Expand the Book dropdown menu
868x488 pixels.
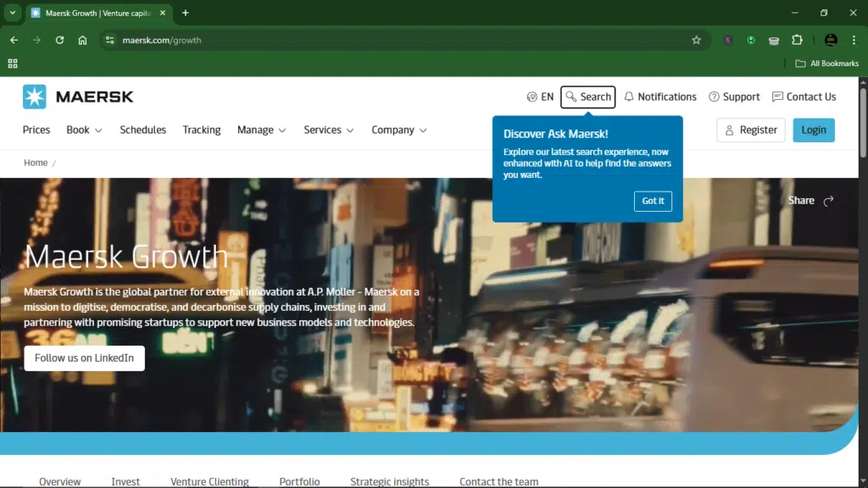click(x=84, y=130)
